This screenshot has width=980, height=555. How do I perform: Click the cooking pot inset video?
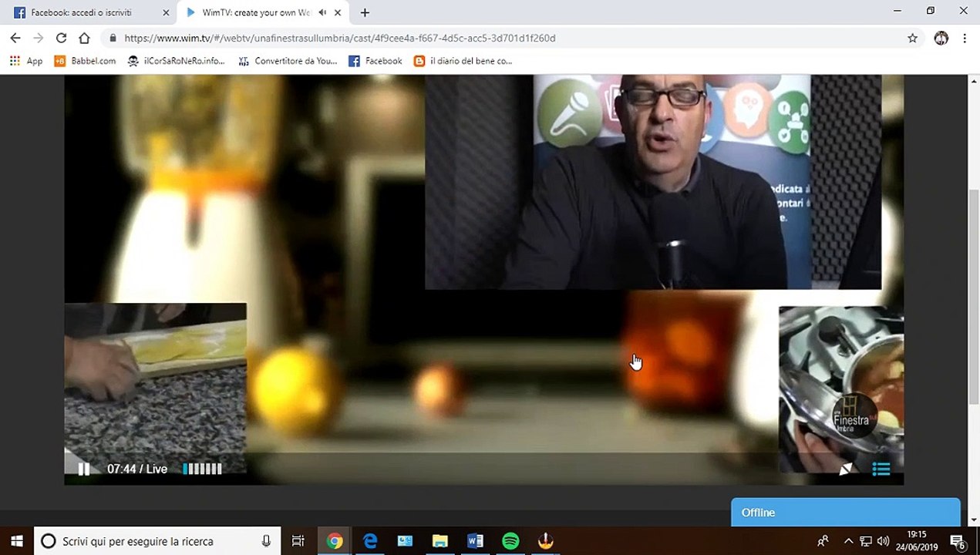coord(841,389)
